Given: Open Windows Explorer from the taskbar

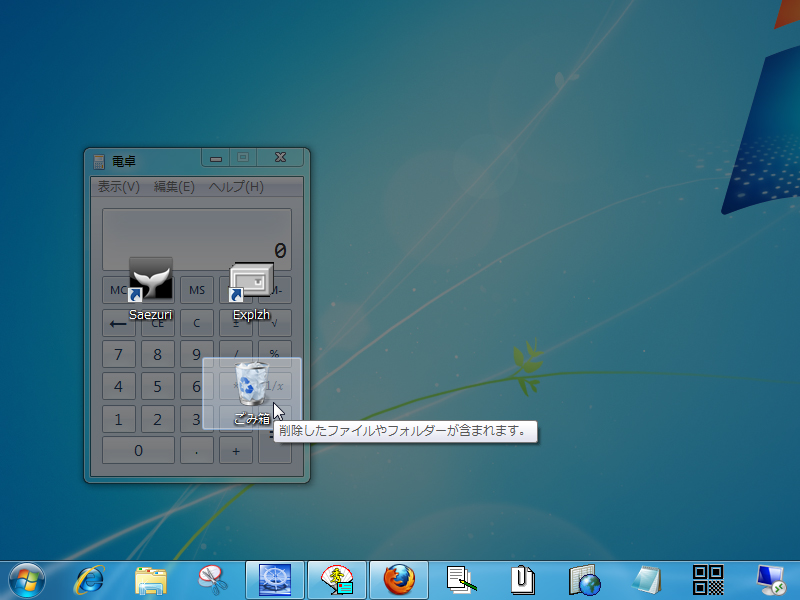Looking at the screenshot, I should [x=150, y=580].
